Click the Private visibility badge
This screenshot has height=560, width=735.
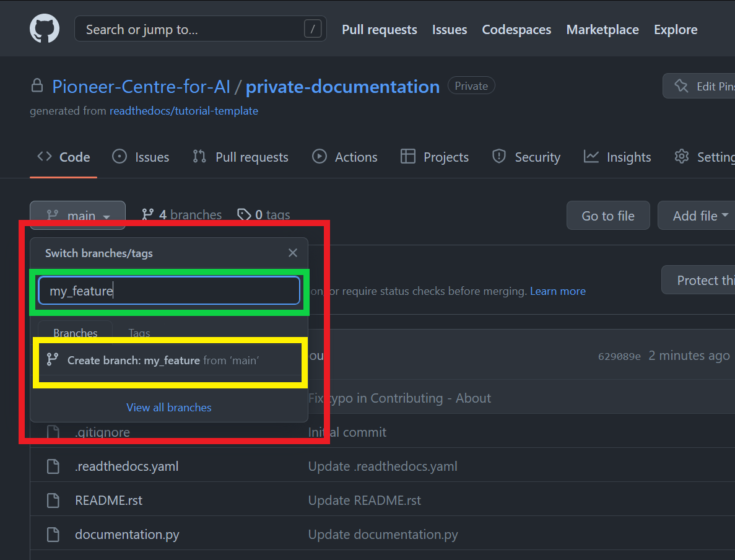point(471,86)
